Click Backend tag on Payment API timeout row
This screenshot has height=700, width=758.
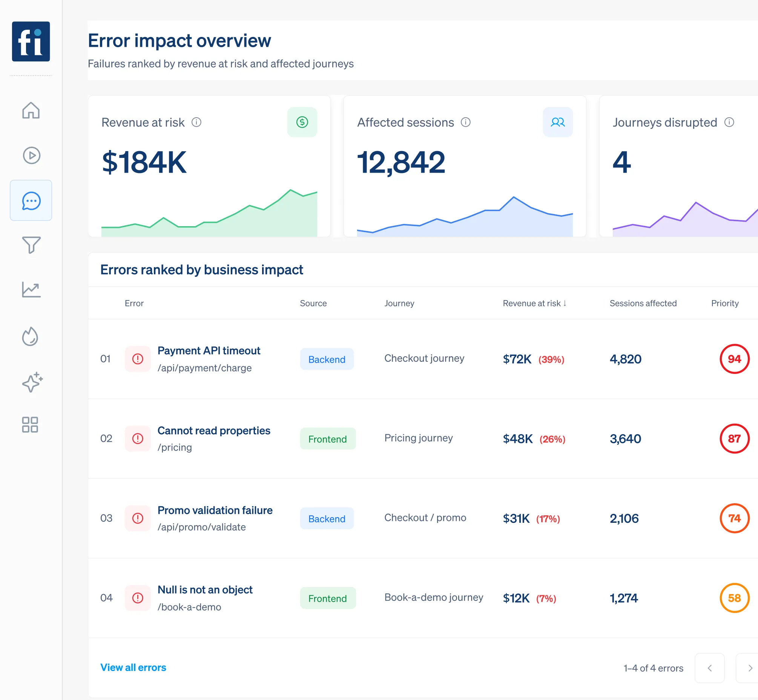(327, 359)
